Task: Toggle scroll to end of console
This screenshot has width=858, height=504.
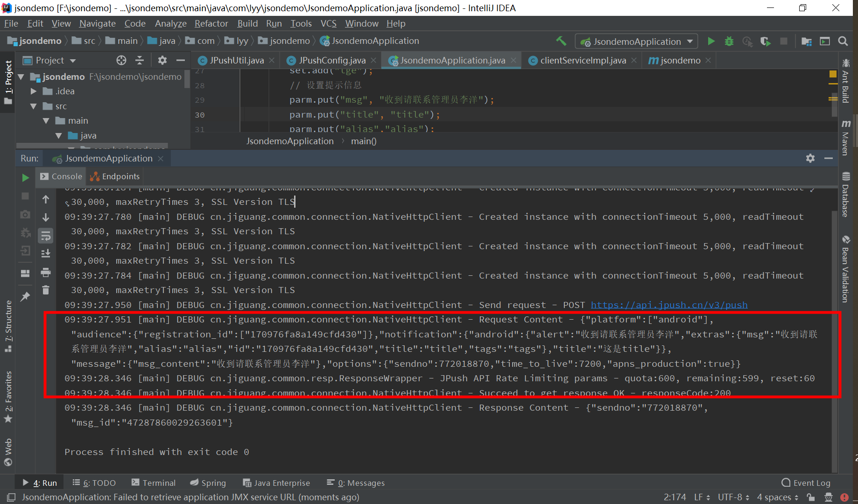Action: click(46, 254)
